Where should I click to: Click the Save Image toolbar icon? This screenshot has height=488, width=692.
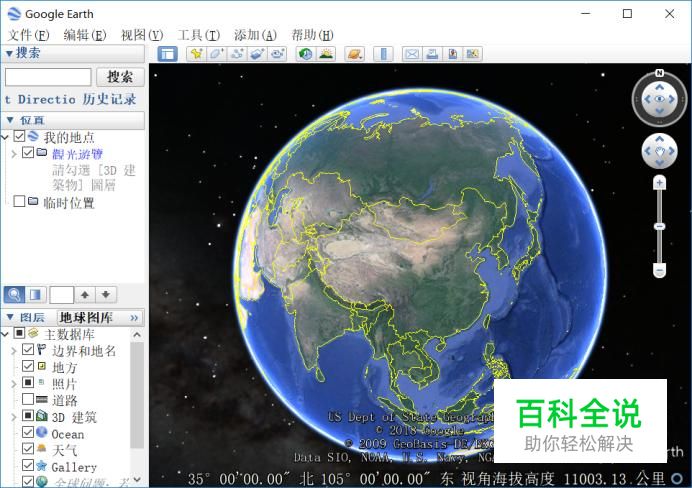click(x=452, y=54)
